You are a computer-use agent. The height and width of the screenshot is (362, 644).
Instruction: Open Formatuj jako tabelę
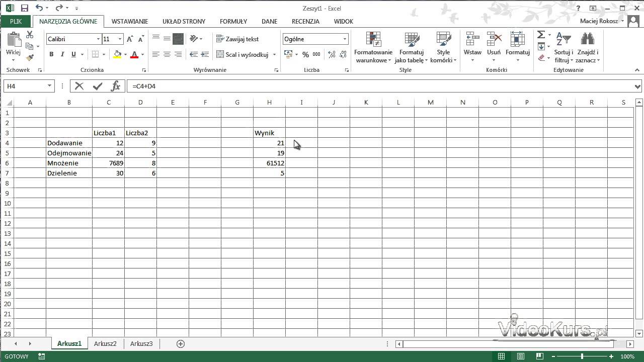coord(411,48)
